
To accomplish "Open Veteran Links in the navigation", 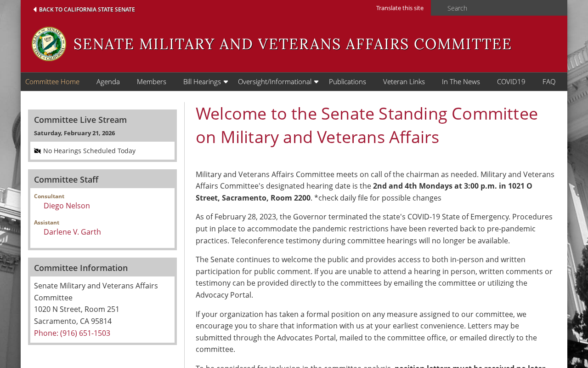I will 404,82.
